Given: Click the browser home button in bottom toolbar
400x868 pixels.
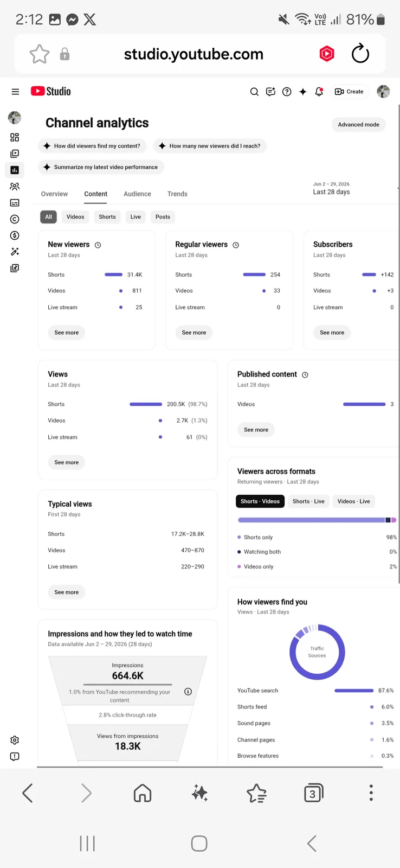Looking at the screenshot, I should pos(143,793).
